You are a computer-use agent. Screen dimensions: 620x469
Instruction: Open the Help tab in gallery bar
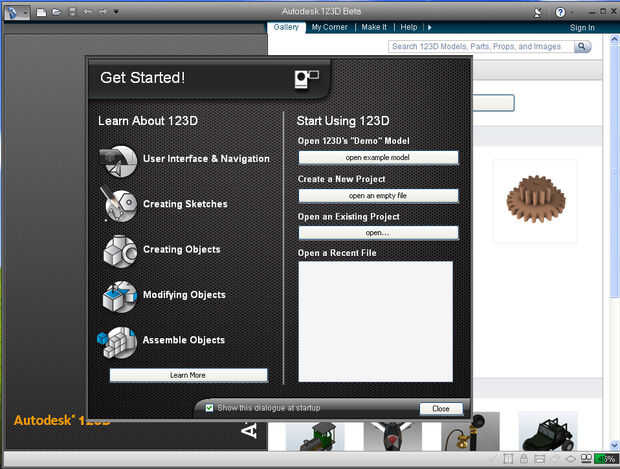pyautogui.click(x=409, y=27)
